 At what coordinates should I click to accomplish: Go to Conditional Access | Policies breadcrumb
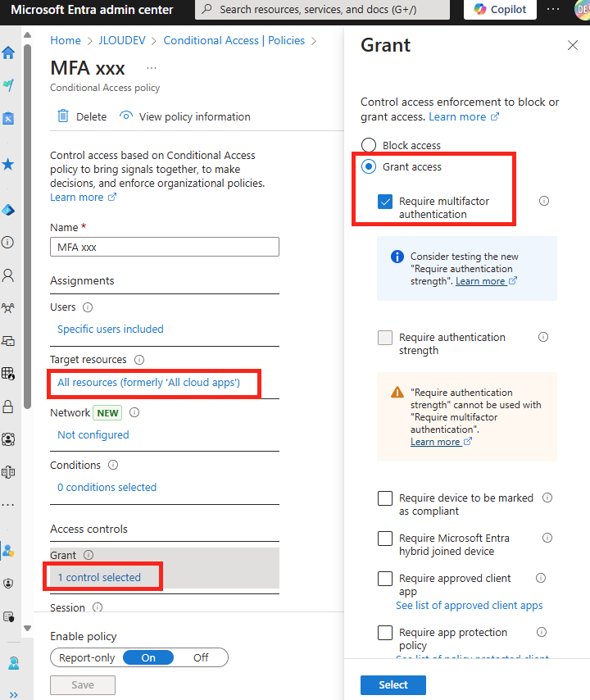tap(234, 41)
